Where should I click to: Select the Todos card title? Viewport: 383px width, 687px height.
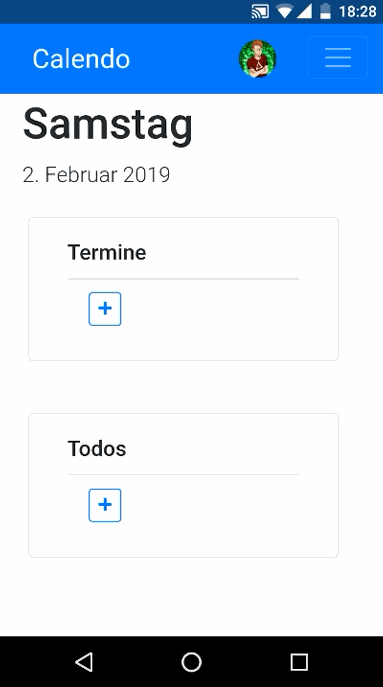[x=97, y=449]
